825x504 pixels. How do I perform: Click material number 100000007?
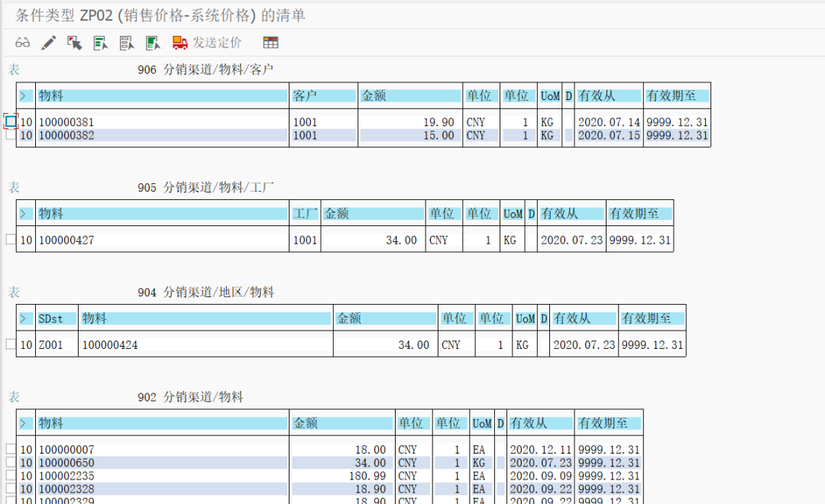tap(66, 450)
